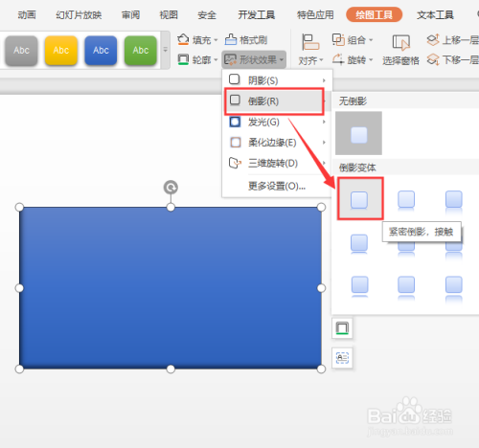The image size is (479, 448).
Task: Click the 轮廓 outline icon
Action: point(183,59)
